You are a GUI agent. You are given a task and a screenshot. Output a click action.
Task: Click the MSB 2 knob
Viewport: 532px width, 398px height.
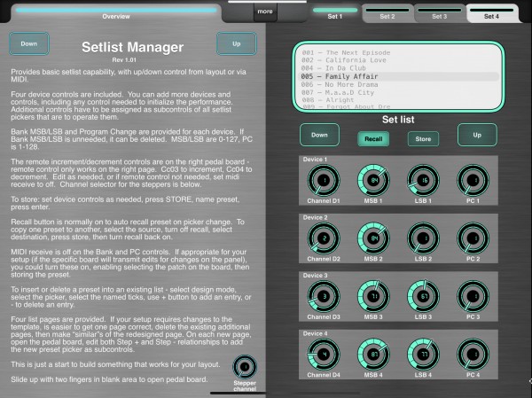tap(373, 238)
